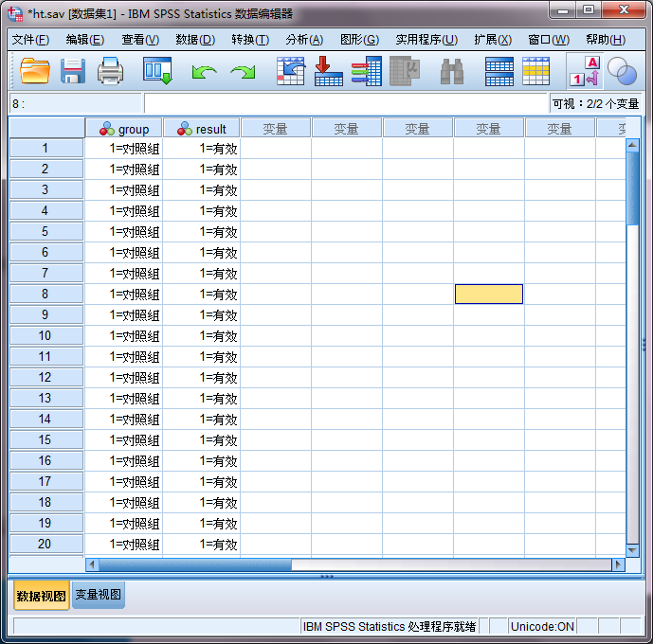The height and width of the screenshot is (644, 653).
Task: Save the file with floppy disk icon
Action: click(73, 71)
